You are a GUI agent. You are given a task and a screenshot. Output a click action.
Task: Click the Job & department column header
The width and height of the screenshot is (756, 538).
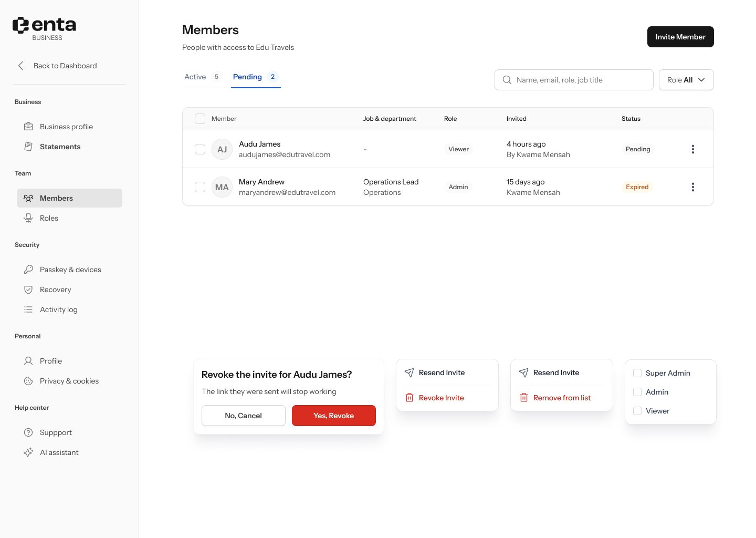tap(390, 119)
